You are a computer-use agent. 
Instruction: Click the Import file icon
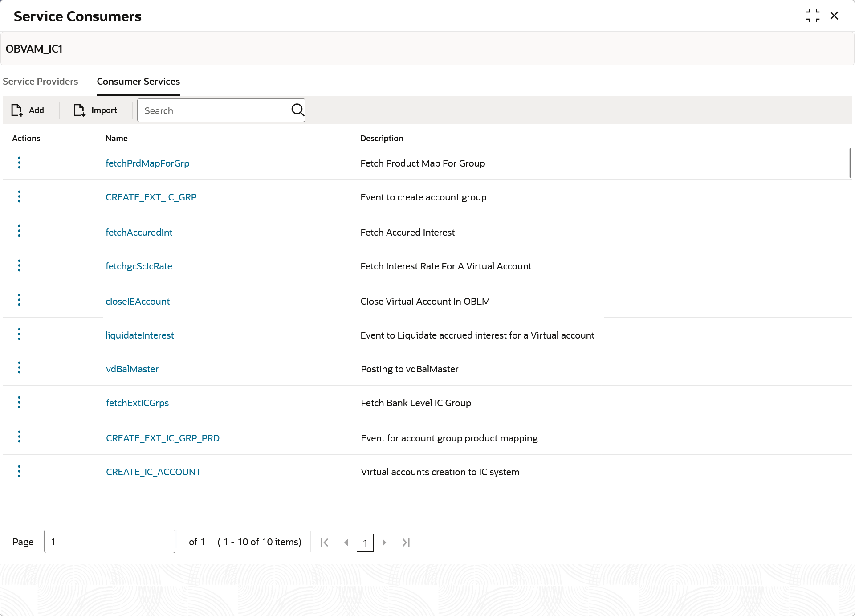(79, 110)
